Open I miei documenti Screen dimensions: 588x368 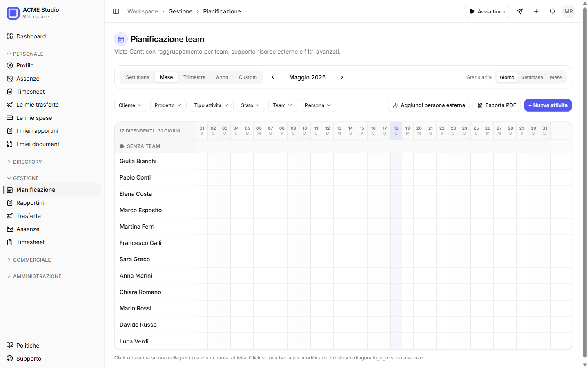[x=52, y=144]
